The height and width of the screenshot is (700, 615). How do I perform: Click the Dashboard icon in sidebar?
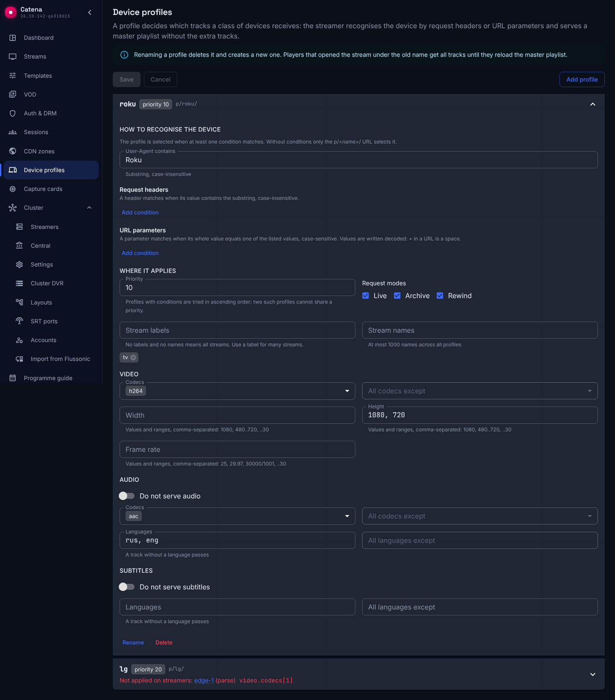coord(13,38)
